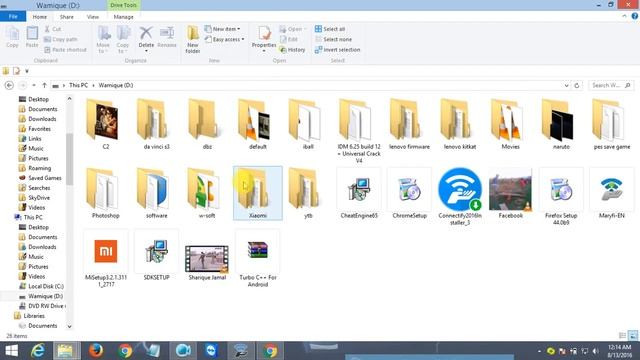Select DVD RW Drive in navigation pane
Viewport: 640px width, 360px height.
pyautogui.click(x=42, y=306)
